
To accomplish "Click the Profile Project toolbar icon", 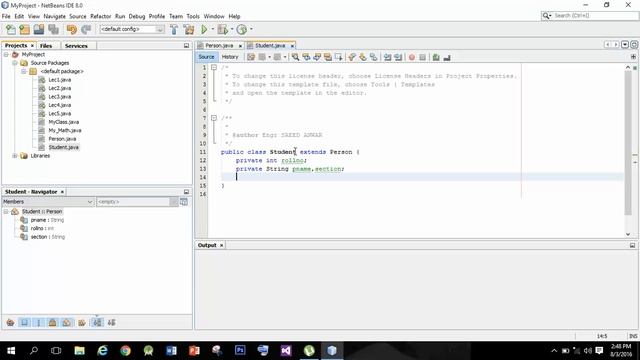I will [242, 29].
